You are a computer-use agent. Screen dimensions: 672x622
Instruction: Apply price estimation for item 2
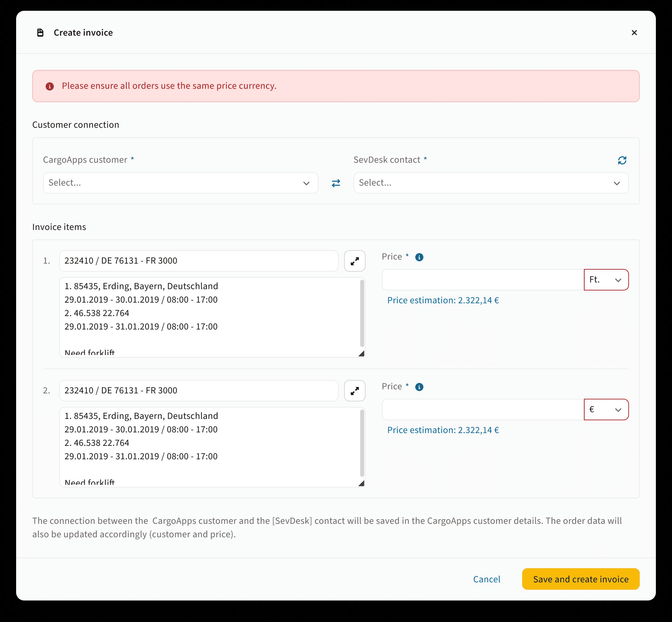[x=443, y=430]
